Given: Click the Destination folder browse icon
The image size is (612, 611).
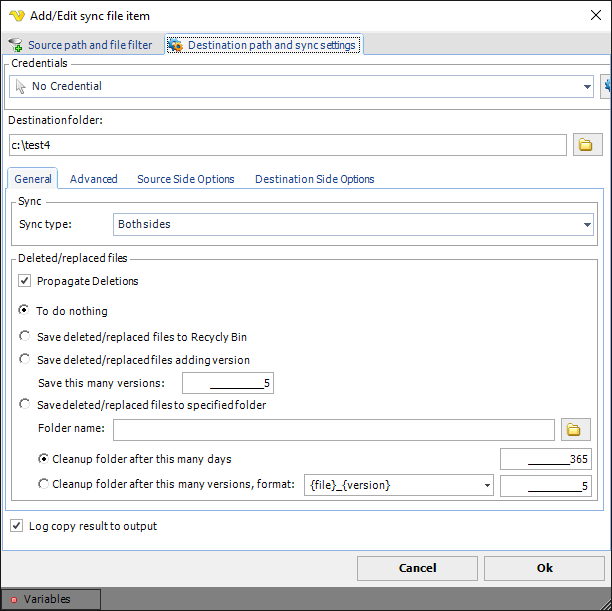Looking at the screenshot, I should pyautogui.click(x=587, y=146).
